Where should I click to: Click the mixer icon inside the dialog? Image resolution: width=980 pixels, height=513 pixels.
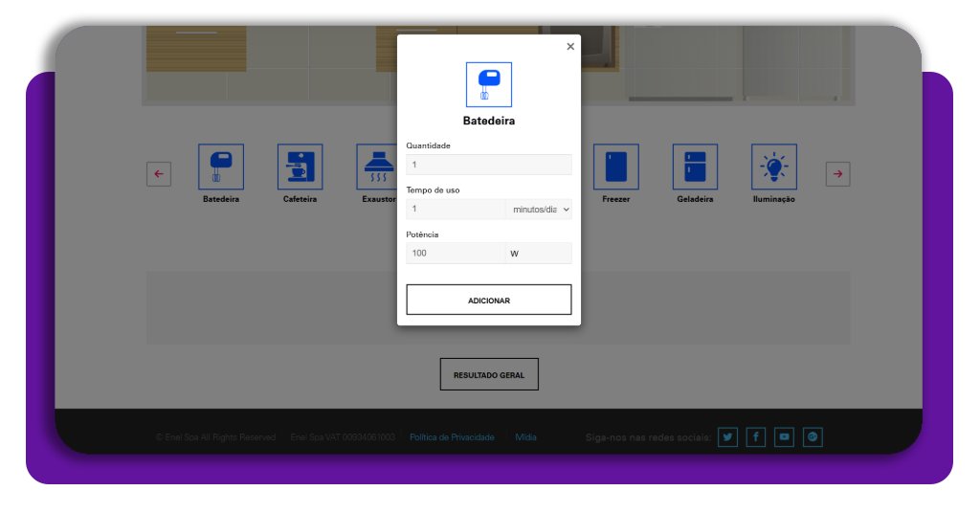pos(488,84)
